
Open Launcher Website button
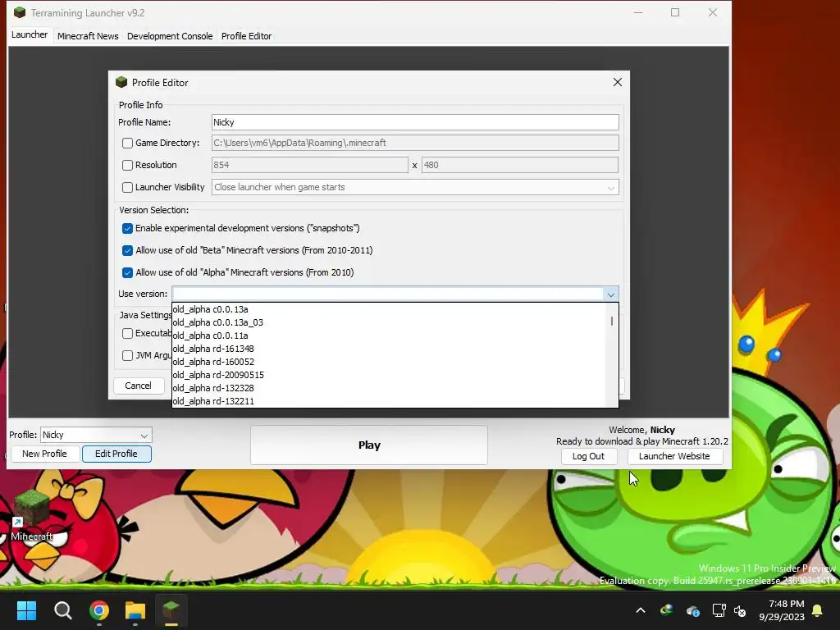pyautogui.click(x=674, y=456)
